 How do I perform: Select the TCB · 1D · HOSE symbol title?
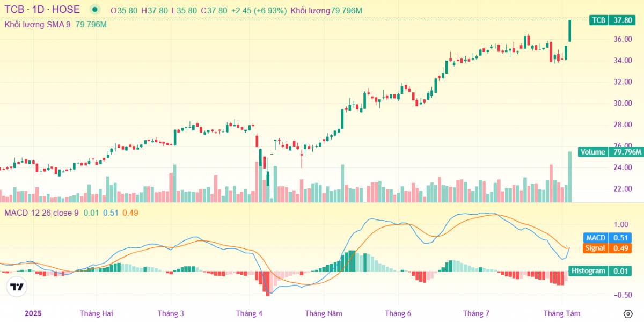tap(42, 10)
